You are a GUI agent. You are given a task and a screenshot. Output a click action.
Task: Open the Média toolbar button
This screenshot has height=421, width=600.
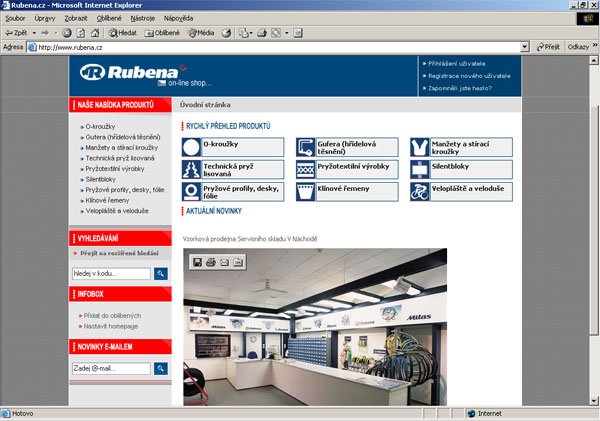199,33
